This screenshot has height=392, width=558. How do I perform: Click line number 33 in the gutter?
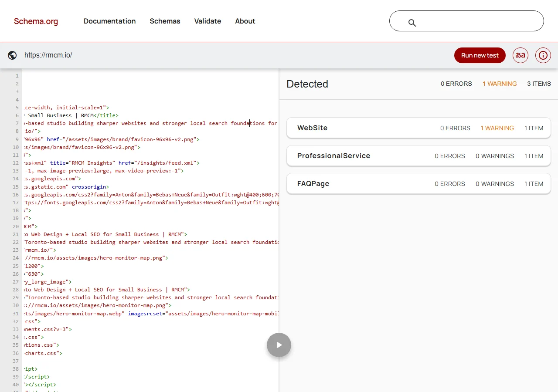click(x=16, y=329)
